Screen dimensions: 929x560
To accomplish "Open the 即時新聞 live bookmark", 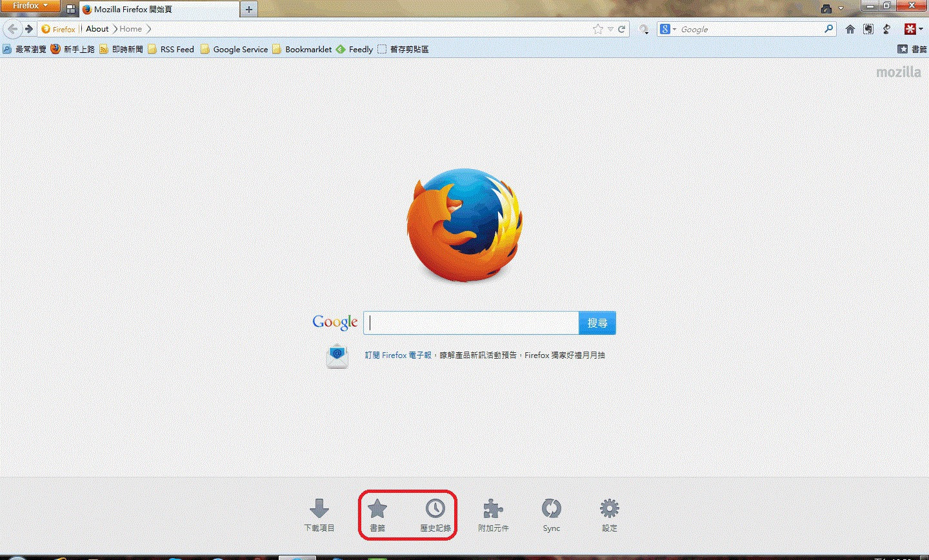I will click(121, 49).
